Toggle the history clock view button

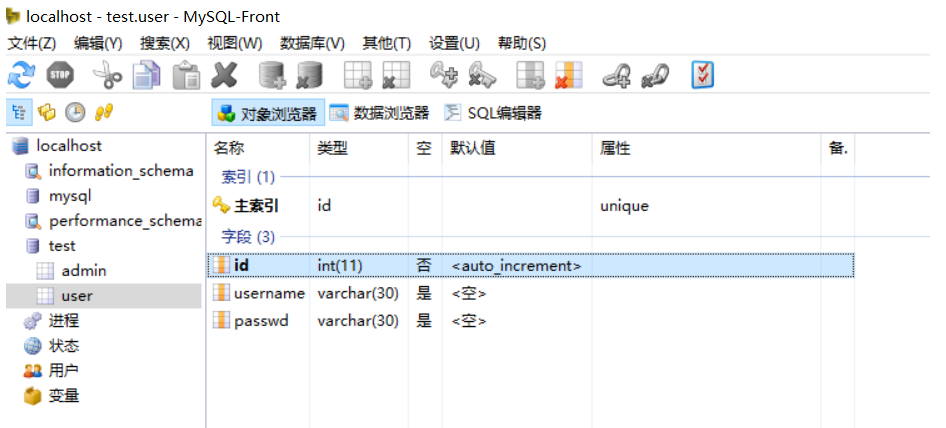pos(75,112)
